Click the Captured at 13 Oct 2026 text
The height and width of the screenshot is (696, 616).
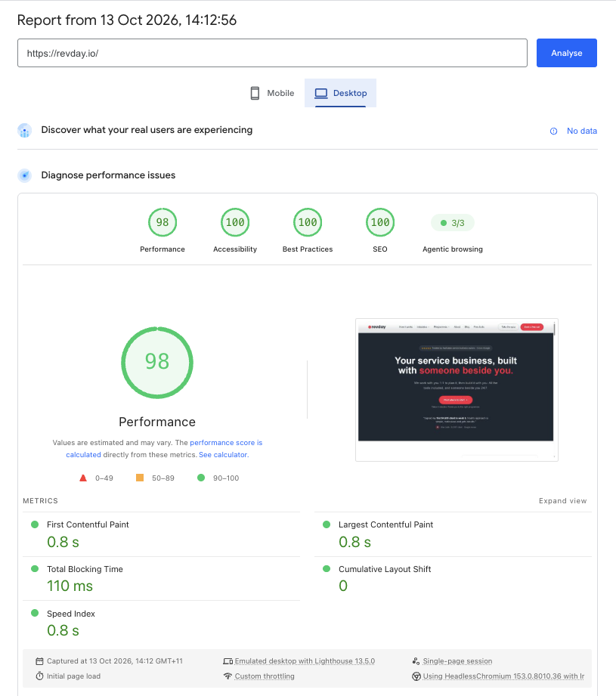pos(115,661)
